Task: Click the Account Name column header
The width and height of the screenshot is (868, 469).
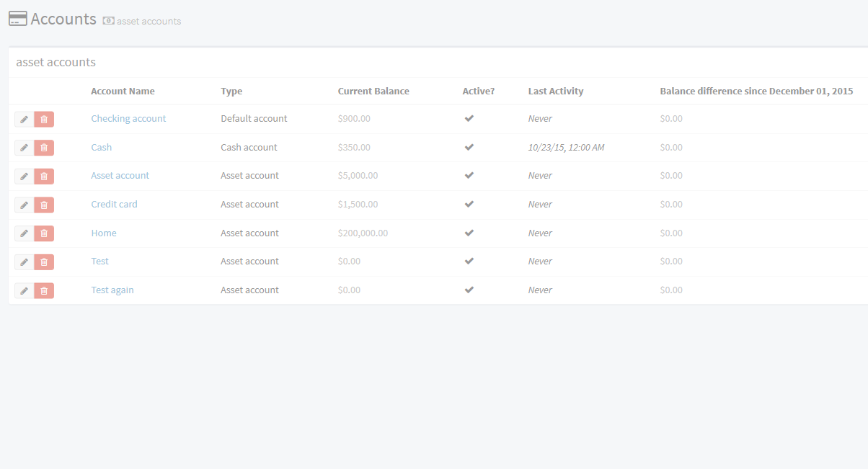Action: (x=123, y=91)
